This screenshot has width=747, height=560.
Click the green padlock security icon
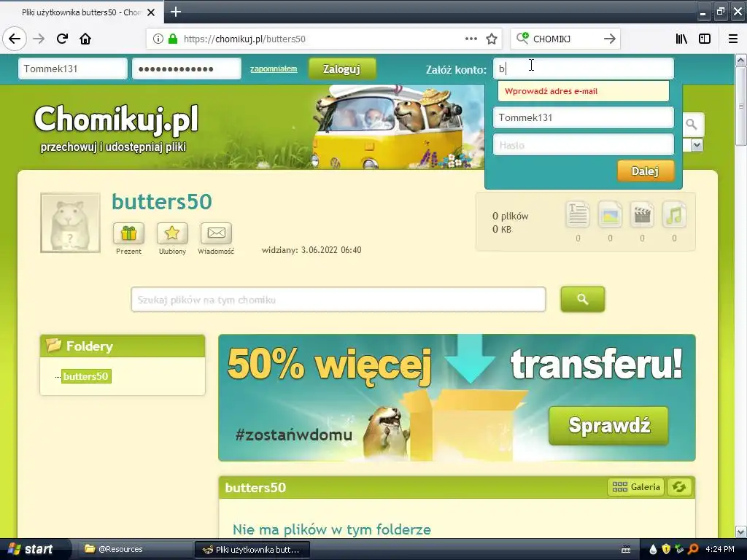[173, 39]
